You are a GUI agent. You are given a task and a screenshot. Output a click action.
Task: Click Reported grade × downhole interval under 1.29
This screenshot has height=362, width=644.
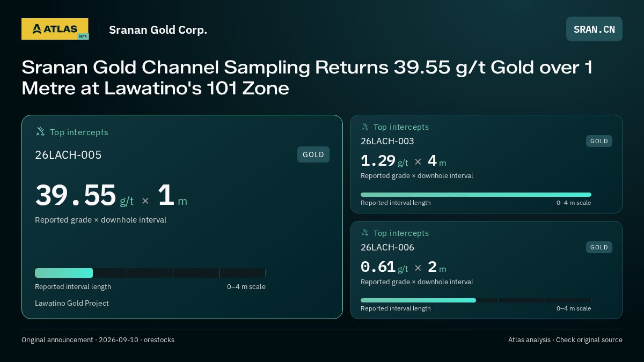[x=417, y=176]
